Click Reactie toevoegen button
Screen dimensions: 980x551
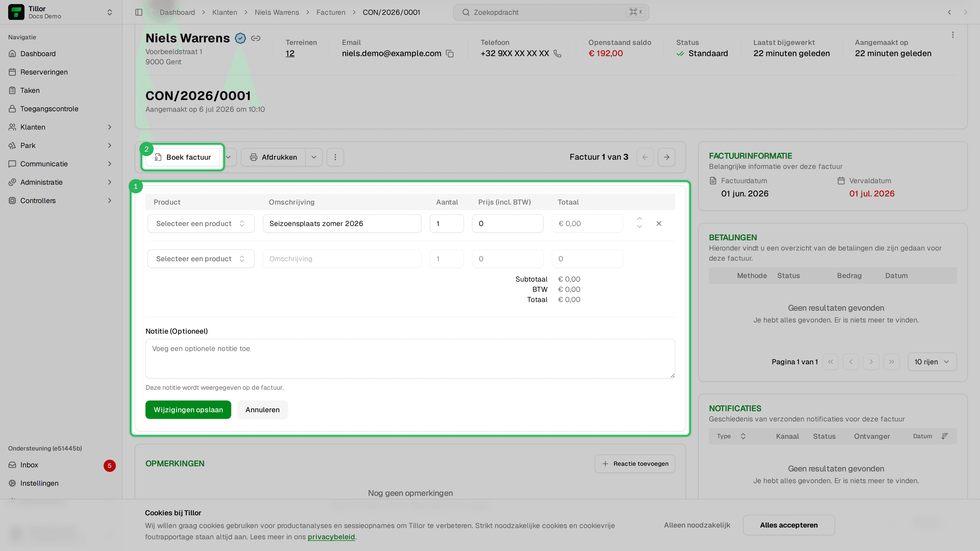coord(635,464)
